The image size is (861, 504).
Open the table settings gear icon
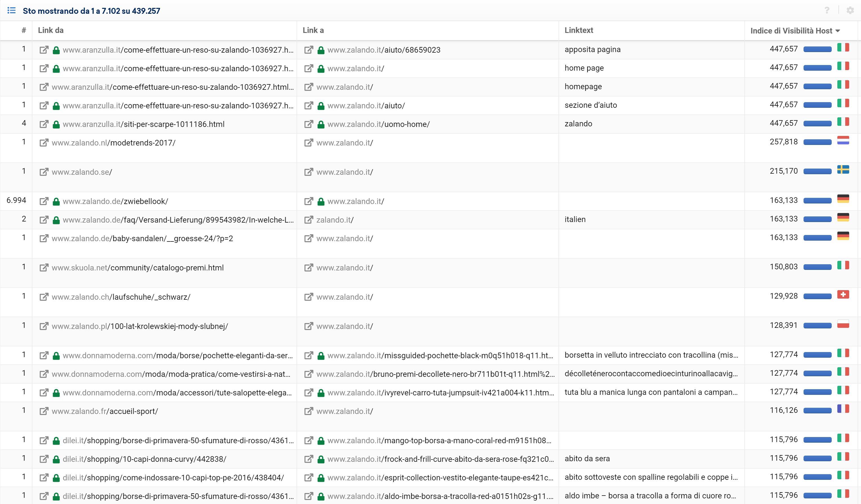point(850,10)
